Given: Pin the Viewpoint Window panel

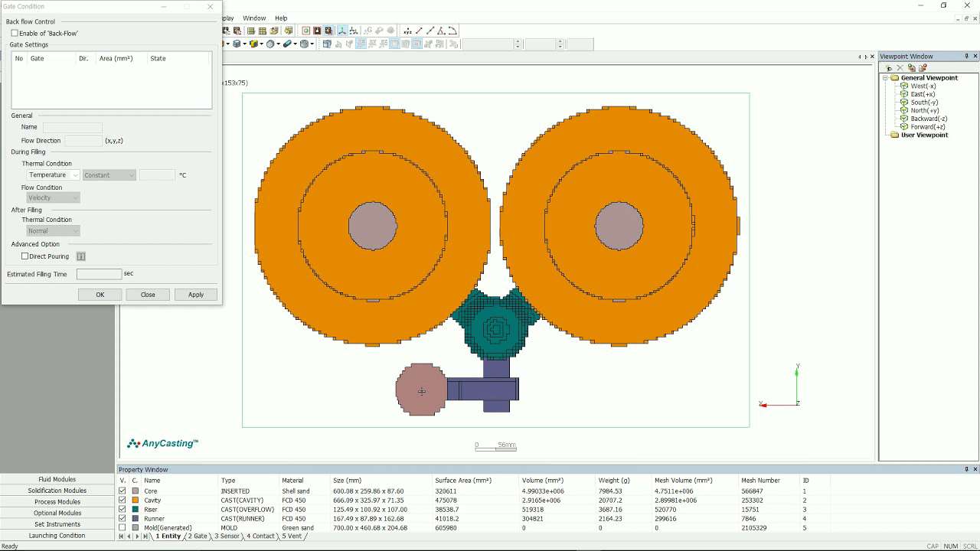Looking at the screenshot, I should (966, 57).
